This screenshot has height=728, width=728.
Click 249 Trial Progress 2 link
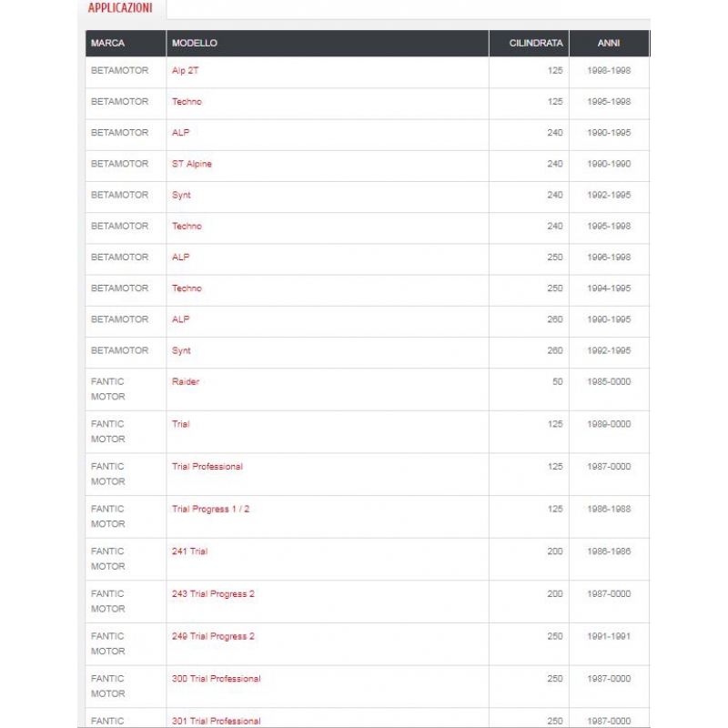tap(213, 636)
